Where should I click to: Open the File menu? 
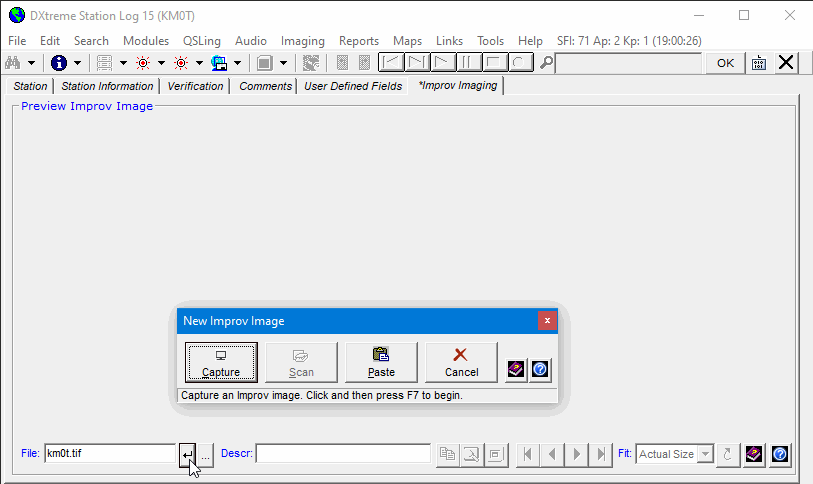click(17, 41)
